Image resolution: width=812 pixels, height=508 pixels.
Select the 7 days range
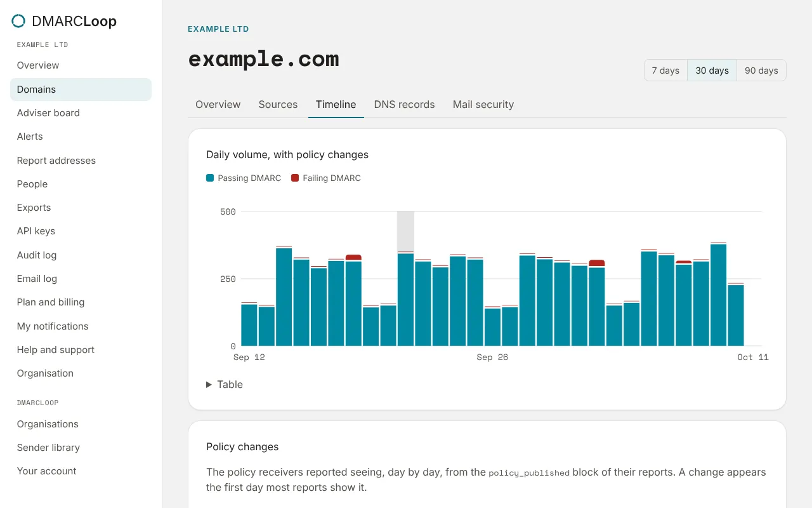click(x=665, y=70)
